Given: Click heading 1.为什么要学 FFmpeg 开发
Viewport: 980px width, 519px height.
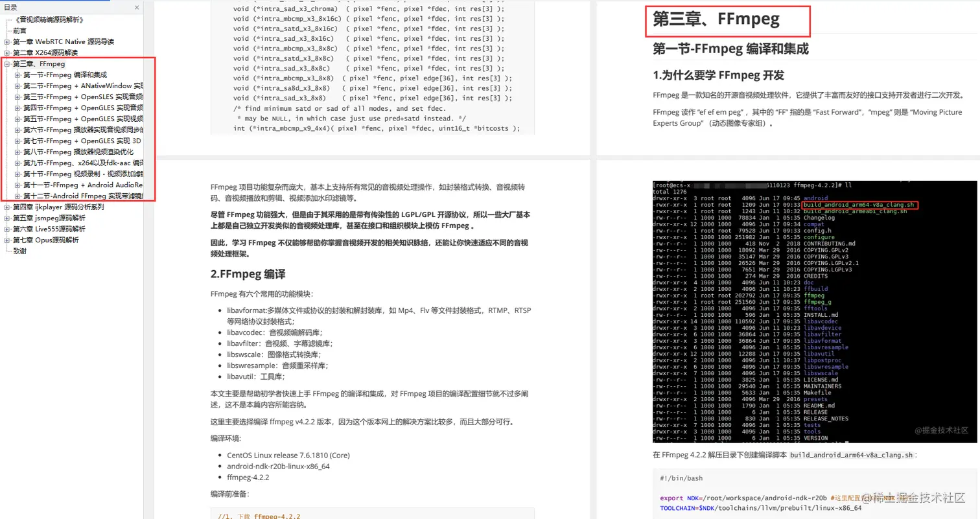Looking at the screenshot, I should coord(718,75).
